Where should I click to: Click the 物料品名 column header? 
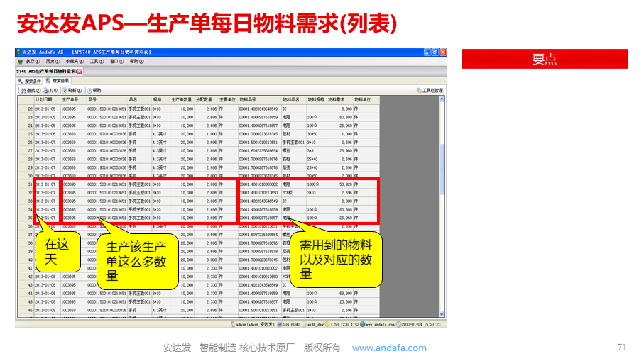(x=294, y=100)
